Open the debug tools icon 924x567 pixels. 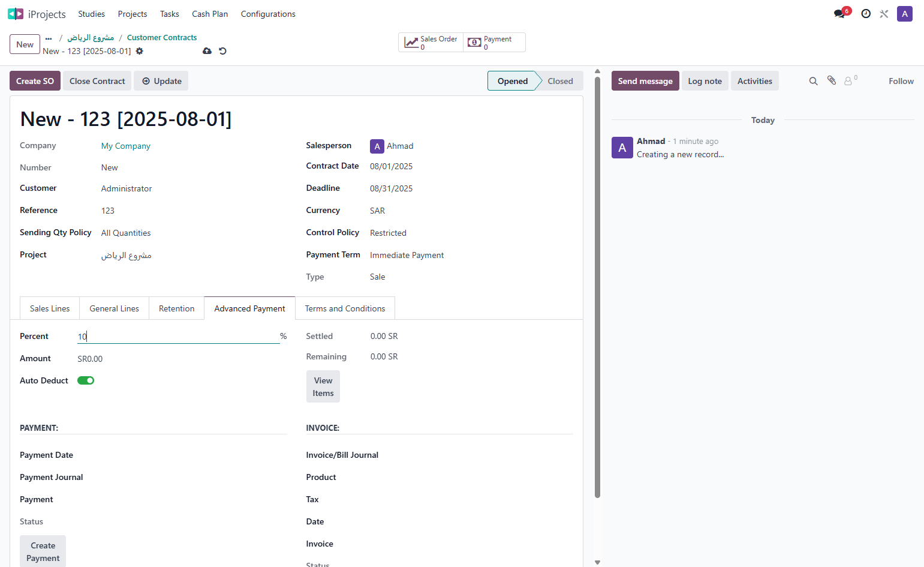coord(884,14)
